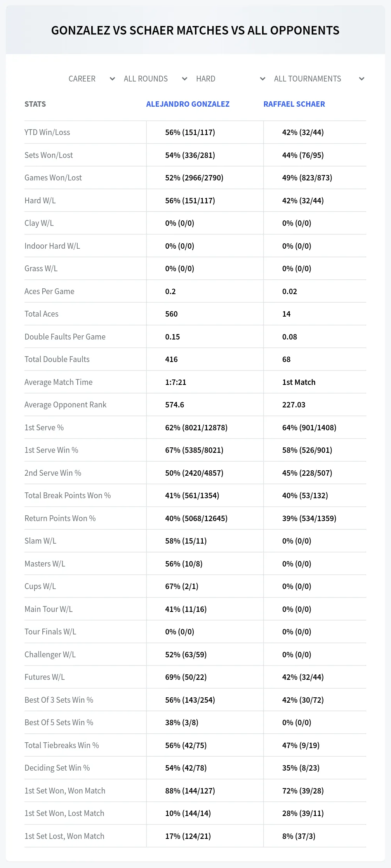Click chevron arrow next to CAREER

112,79
